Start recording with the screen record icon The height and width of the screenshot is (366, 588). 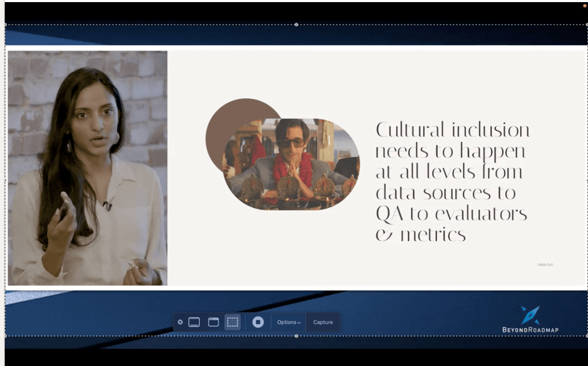(x=258, y=322)
